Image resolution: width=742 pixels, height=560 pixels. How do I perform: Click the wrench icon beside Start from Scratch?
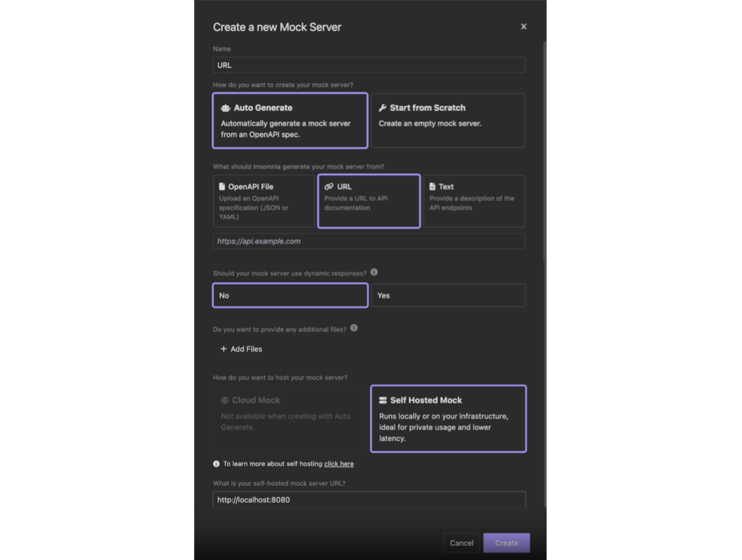click(x=382, y=108)
